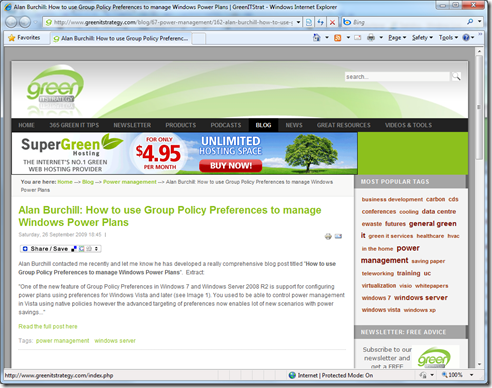This screenshot has width=492, height=388.
Task: Open the Print dropdown arrow
Action: 381,38
